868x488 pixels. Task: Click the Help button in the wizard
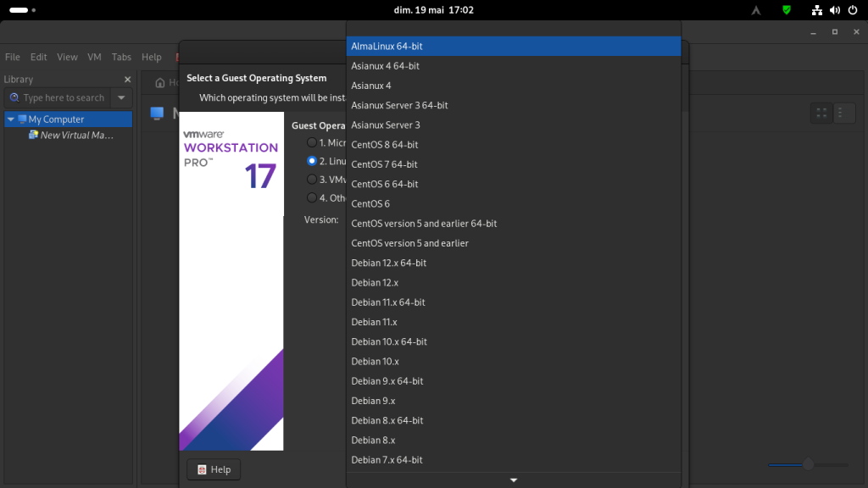pos(214,469)
